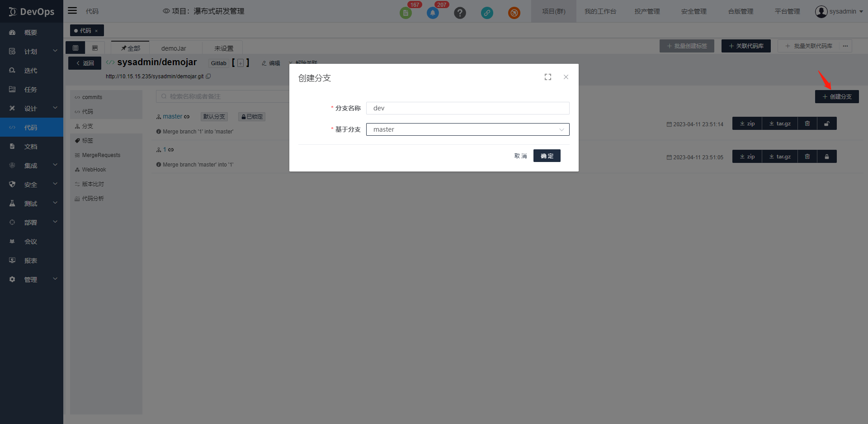Image resolution: width=868 pixels, height=424 pixels.
Task: Open 版本比对 in repo menu
Action: pos(106,184)
